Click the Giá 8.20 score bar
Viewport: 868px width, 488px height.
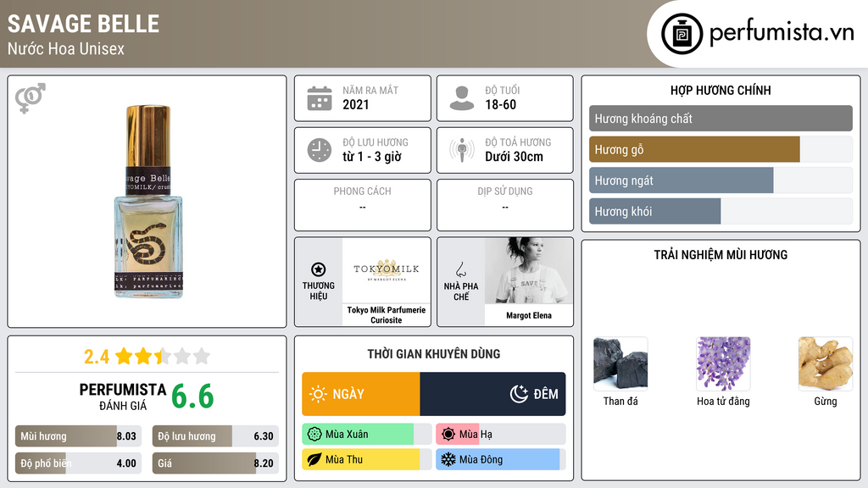point(215,463)
